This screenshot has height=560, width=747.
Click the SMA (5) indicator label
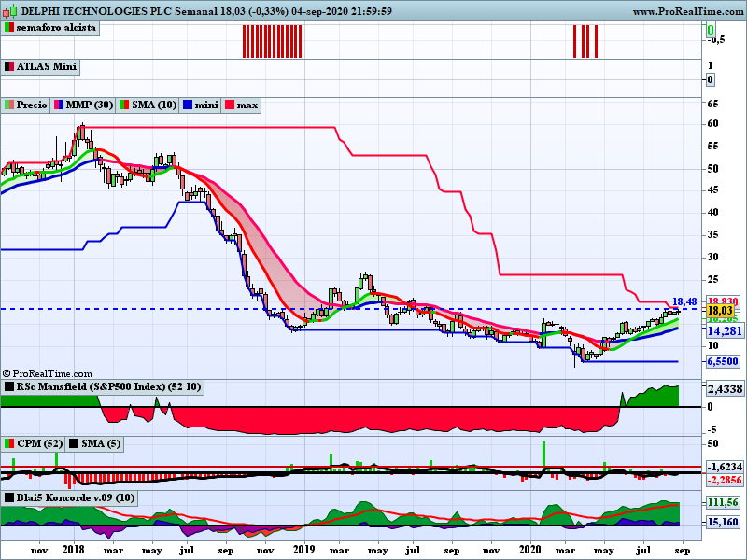click(x=101, y=444)
